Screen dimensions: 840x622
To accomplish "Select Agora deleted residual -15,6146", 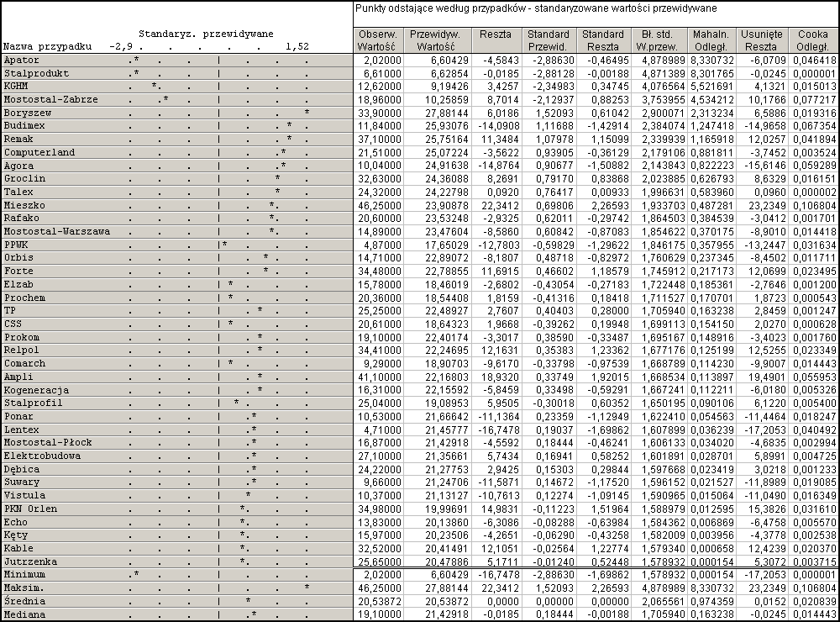I will click(x=764, y=166).
